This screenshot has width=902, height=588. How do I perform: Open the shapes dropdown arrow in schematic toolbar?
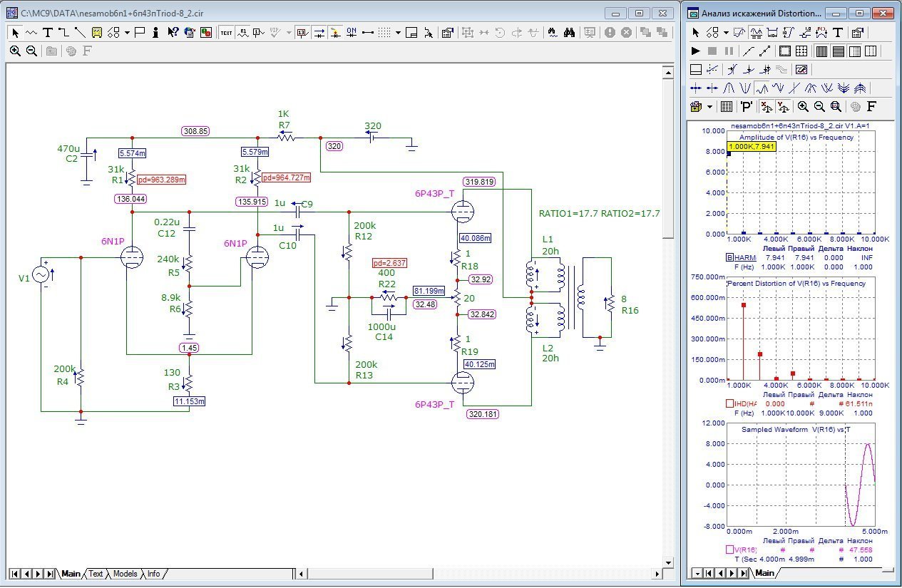[x=127, y=32]
